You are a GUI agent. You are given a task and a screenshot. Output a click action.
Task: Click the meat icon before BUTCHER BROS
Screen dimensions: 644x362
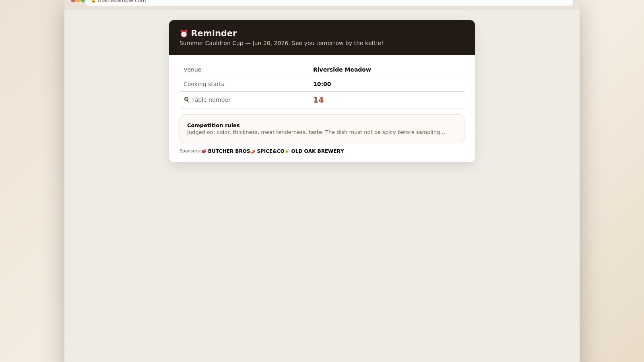[204, 151]
